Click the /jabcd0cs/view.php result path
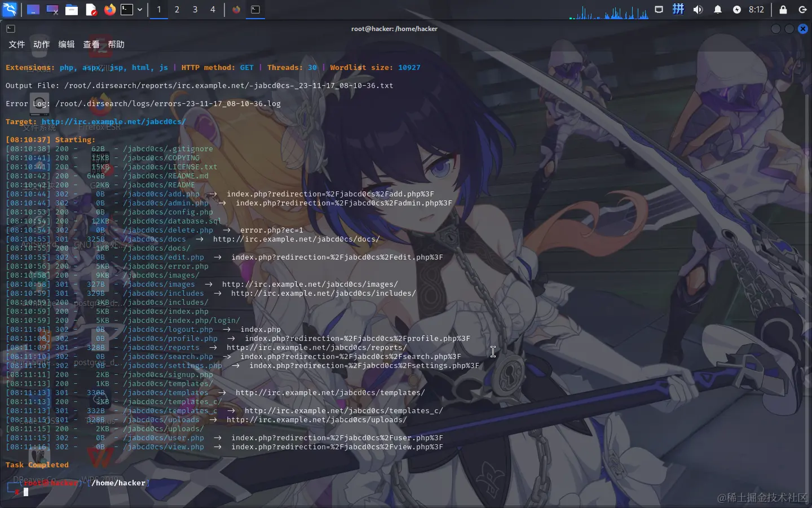The image size is (812, 508). [164, 447]
